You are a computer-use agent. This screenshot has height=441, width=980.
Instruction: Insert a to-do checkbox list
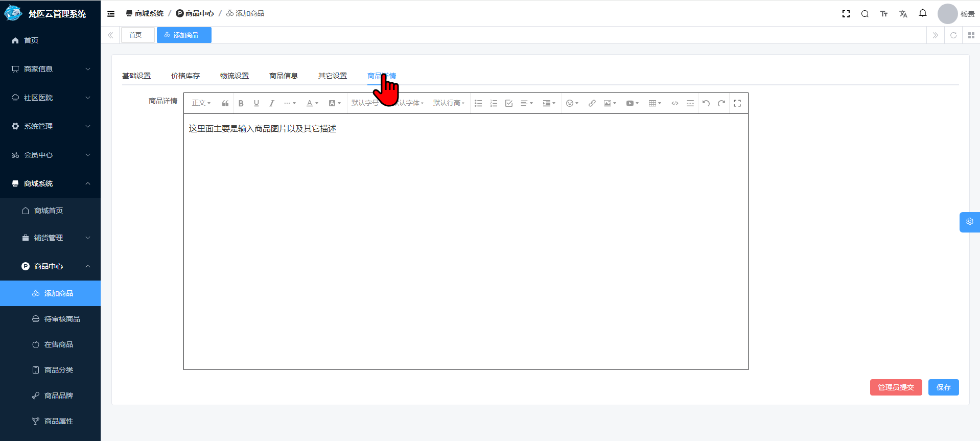coord(508,103)
